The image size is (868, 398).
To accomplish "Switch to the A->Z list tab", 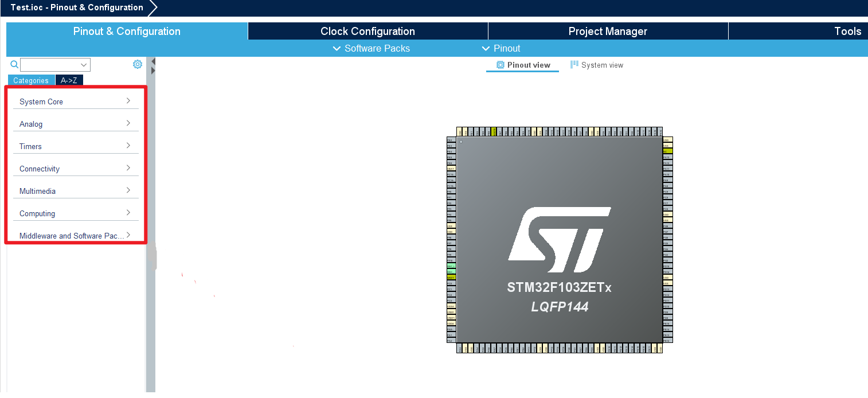I will (x=69, y=80).
